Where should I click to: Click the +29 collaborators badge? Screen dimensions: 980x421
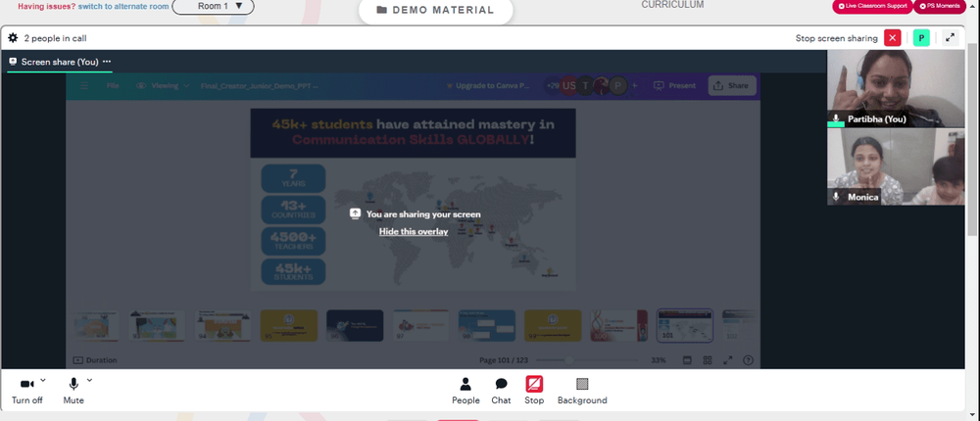pyautogui.click(x=553, y=85)
